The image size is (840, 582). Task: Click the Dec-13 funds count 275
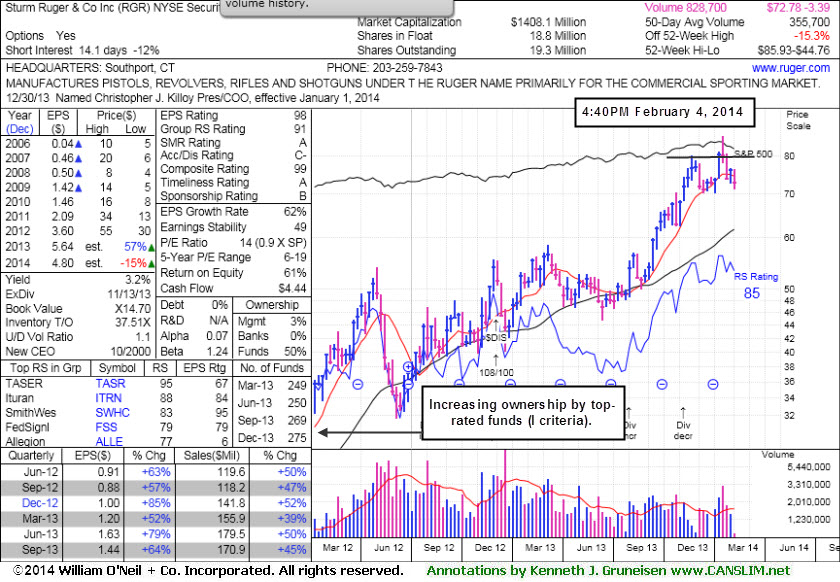point(297,438)
